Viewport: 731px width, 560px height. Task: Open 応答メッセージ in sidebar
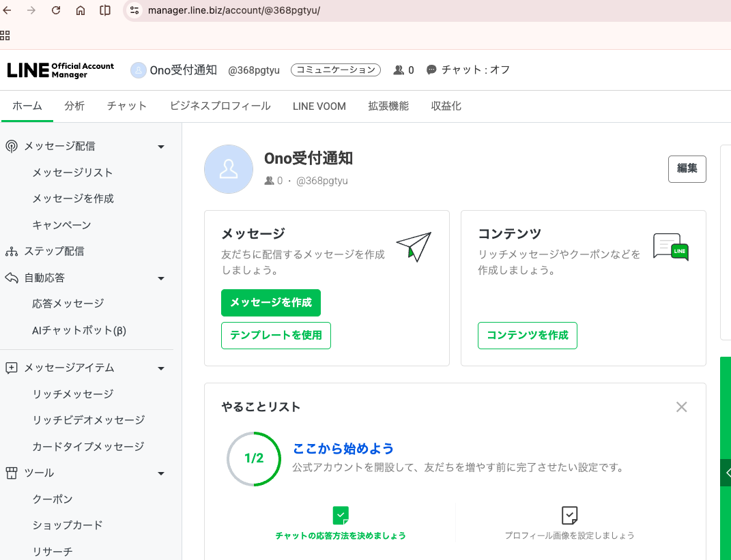68,304
